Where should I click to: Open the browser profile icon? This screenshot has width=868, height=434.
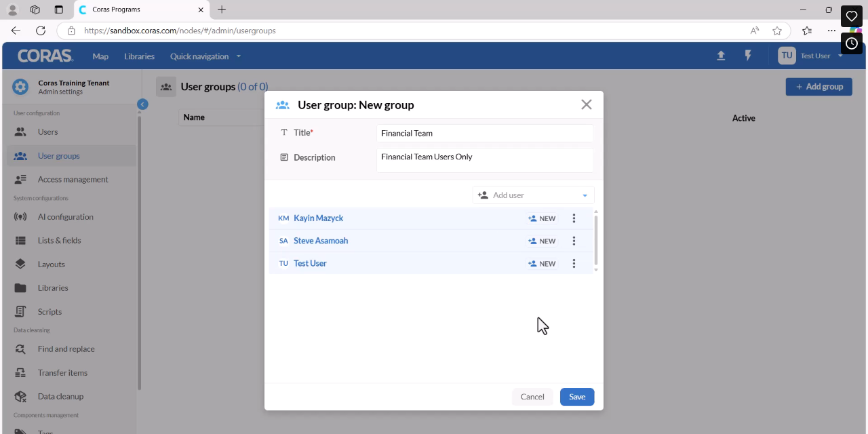(x=12, y=9)
